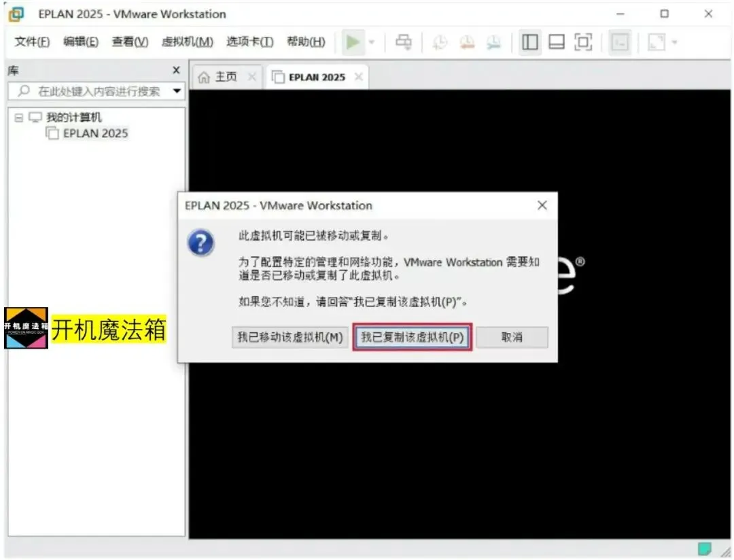Open the library search dropdown arrow
This screenshot has width=734, height=560.
(x=177, y=91)
